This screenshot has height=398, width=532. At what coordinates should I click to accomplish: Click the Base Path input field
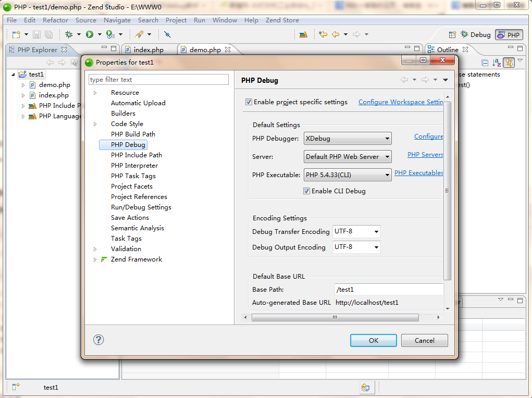[389, 290]
